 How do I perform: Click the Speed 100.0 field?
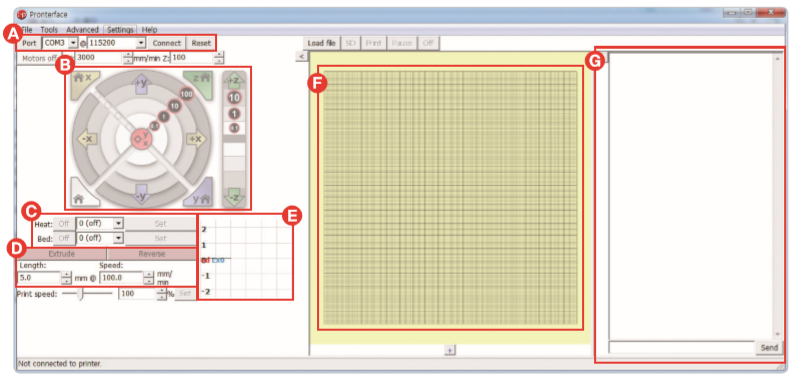[122, 278]
